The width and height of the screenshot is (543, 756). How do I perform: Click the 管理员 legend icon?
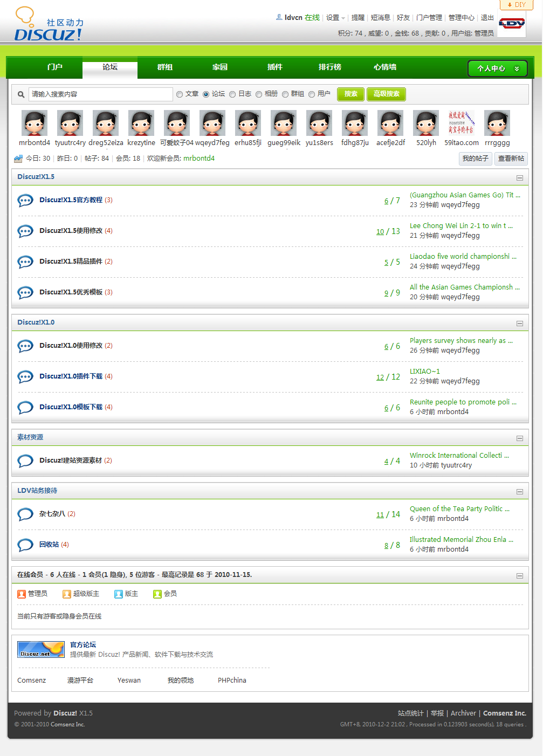tap(22, 594)
